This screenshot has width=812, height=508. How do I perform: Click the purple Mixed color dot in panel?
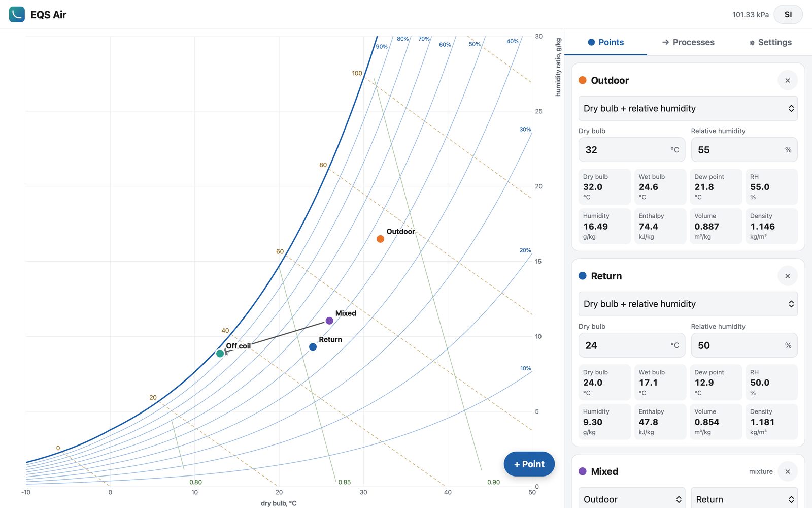tap(583, 471)
